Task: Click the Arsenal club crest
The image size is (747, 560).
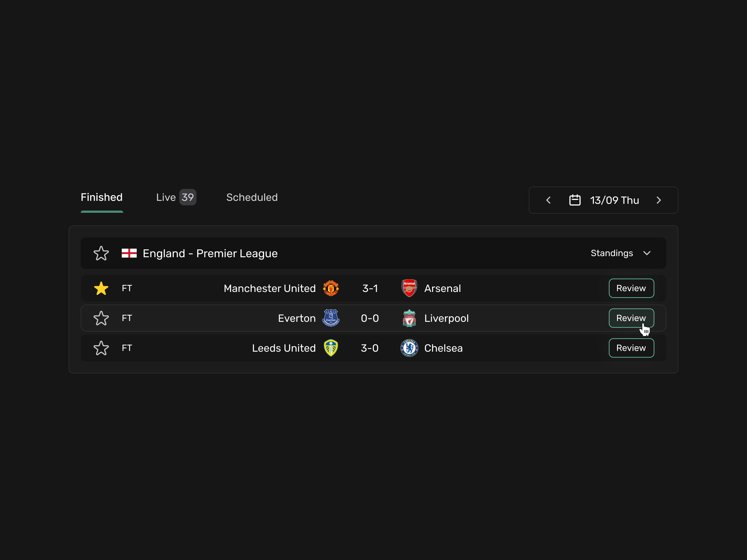Action: tap(409, 288)
